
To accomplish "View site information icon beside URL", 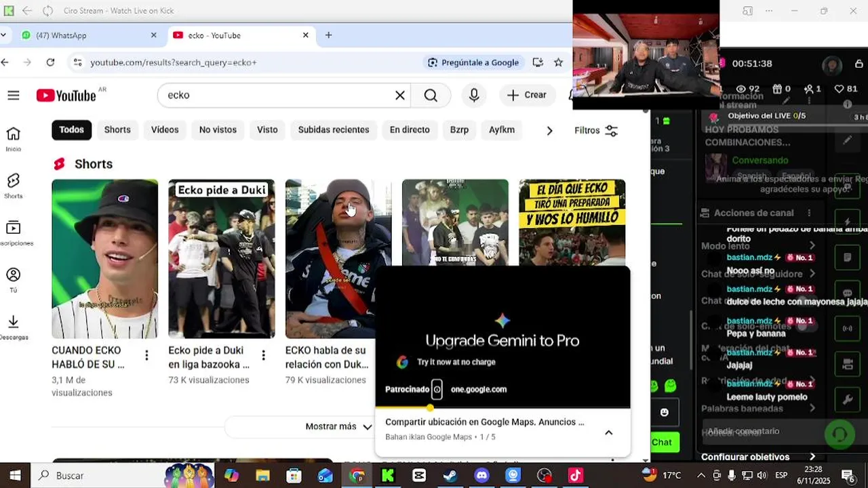I will click(x=77, y=62).
